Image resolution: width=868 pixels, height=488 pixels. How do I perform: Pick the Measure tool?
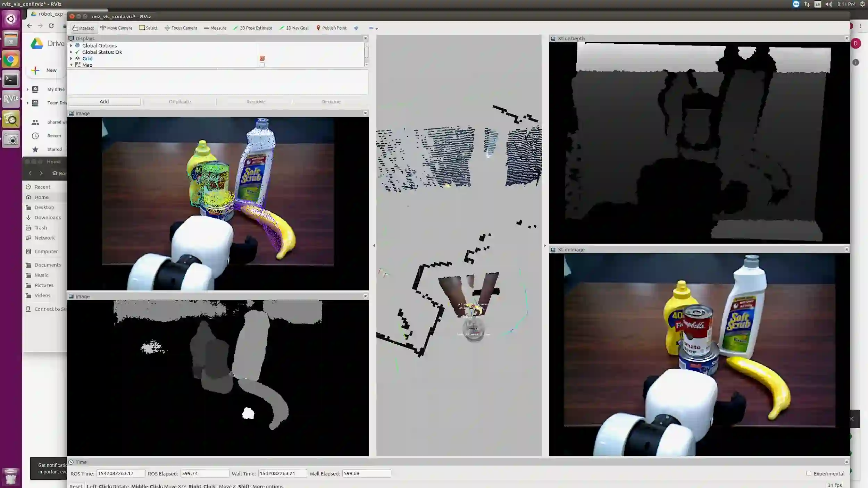click(x=215, y=28)
